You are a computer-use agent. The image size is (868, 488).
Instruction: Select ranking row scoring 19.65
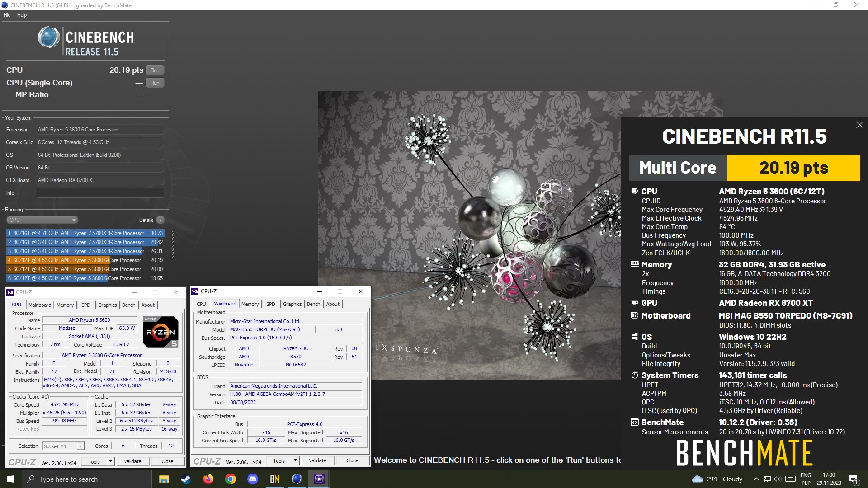click(85, 278)
